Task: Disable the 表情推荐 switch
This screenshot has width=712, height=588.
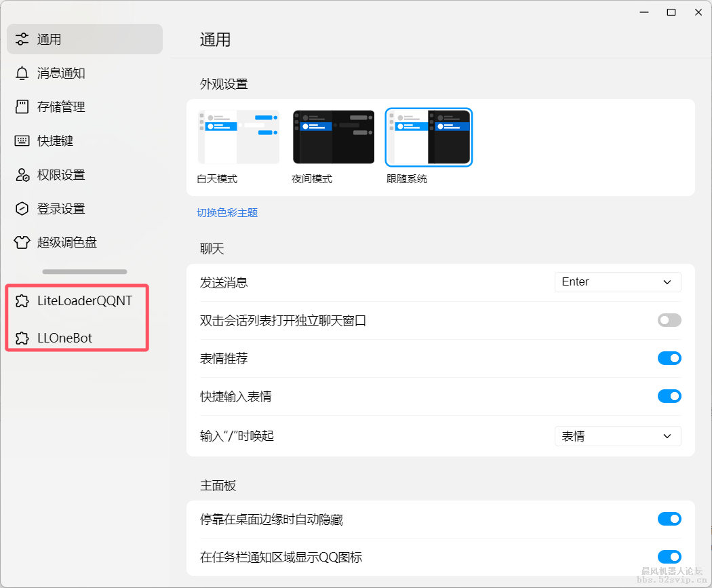Action: (x=669, y=358)
